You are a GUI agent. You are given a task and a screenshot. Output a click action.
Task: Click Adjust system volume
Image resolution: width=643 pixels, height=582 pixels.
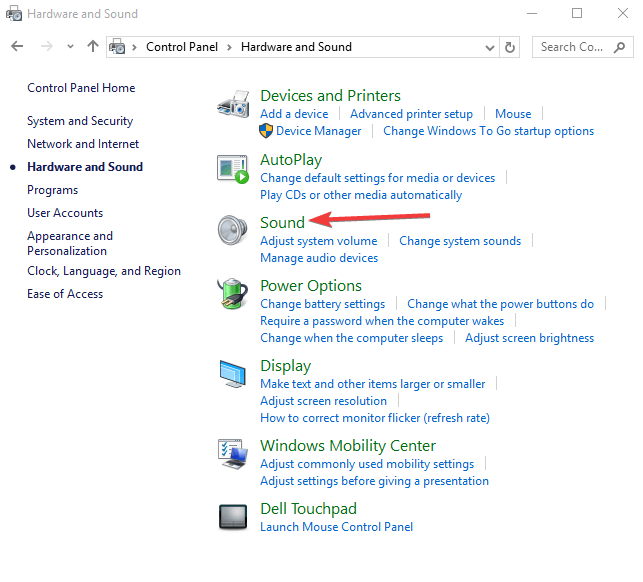[319, 241]
